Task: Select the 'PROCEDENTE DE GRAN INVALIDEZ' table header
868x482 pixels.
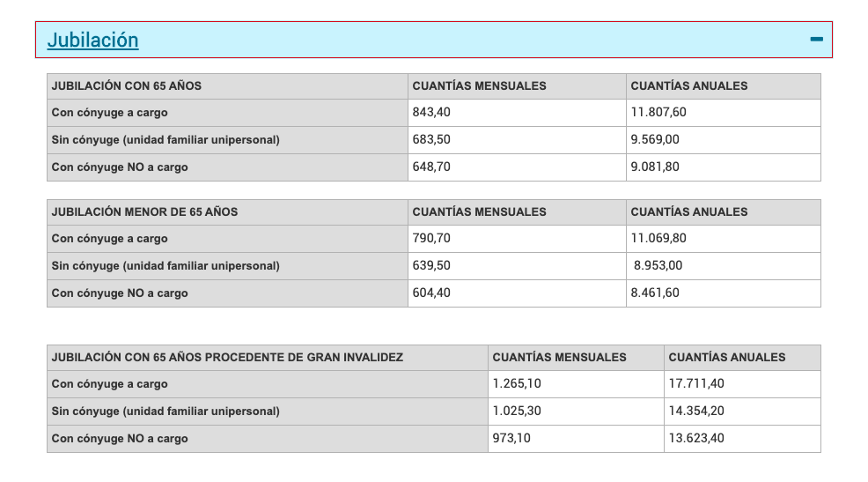Action: pyautogui.click(x=227, y=358)
